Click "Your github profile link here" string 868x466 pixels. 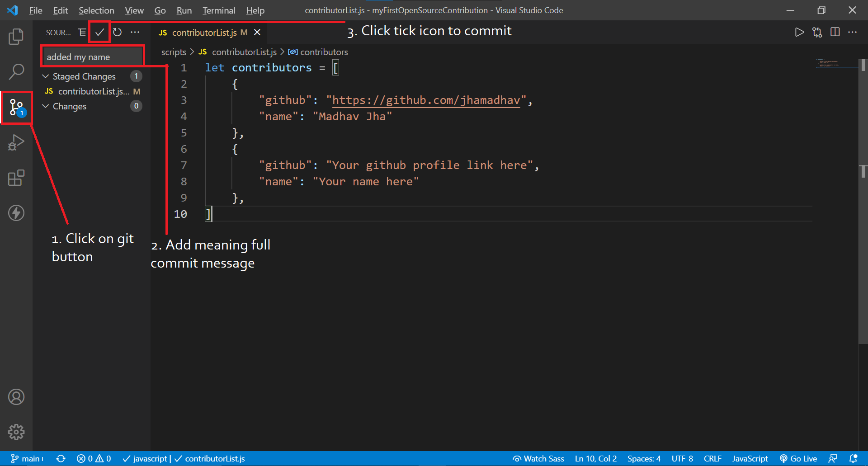(x=429, y=165)
